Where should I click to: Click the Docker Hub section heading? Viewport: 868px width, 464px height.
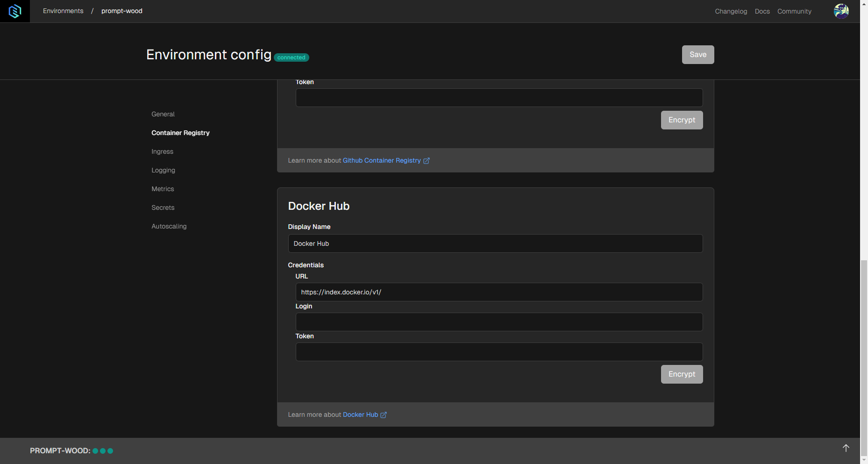pyautogui.click(x=319, y=206)
